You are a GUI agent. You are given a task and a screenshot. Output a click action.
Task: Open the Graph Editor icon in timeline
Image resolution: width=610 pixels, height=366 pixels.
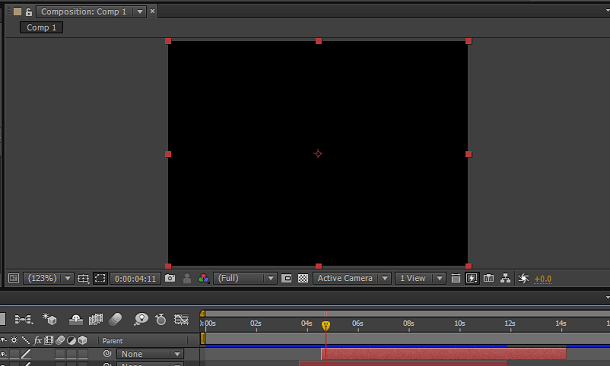[181, 319]
